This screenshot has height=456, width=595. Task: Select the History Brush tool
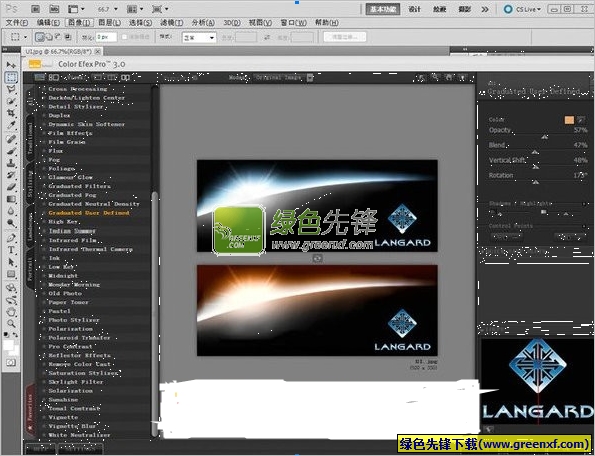pyautogui.click(x=11, y=175)
